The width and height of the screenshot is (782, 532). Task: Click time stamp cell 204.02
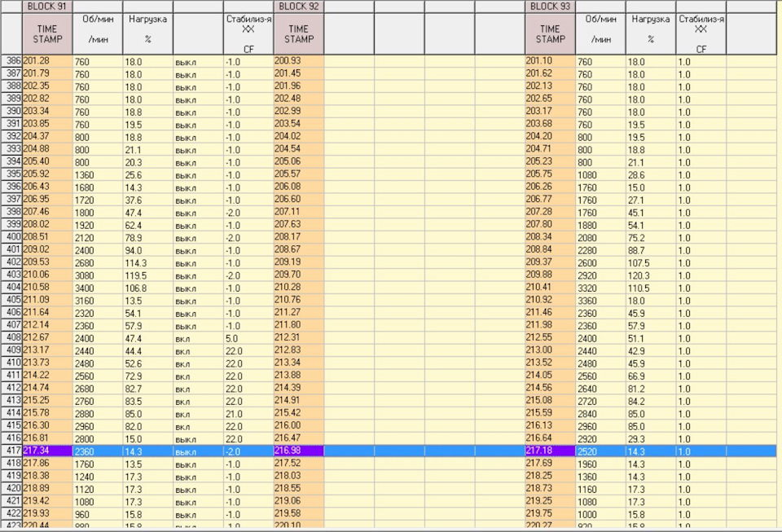click(299, 137)
